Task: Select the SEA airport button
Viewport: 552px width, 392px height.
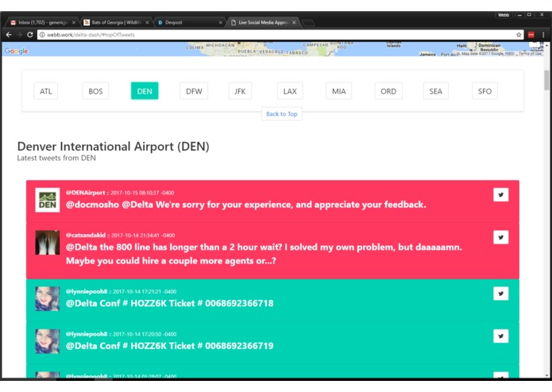Action: pos(436,91)
